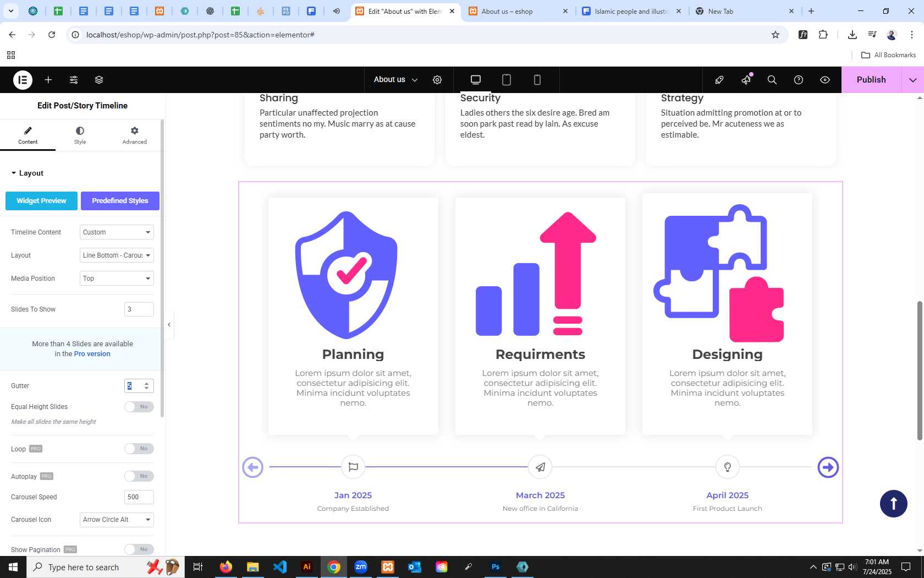Switch to tablet responsive view
924x578 pixels.
click(x=507, y=80)
